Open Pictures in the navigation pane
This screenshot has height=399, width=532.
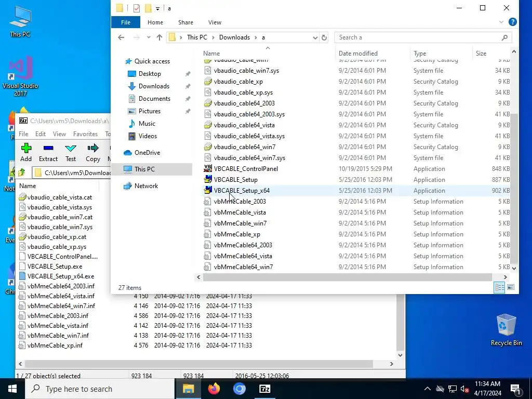point(149,111)
